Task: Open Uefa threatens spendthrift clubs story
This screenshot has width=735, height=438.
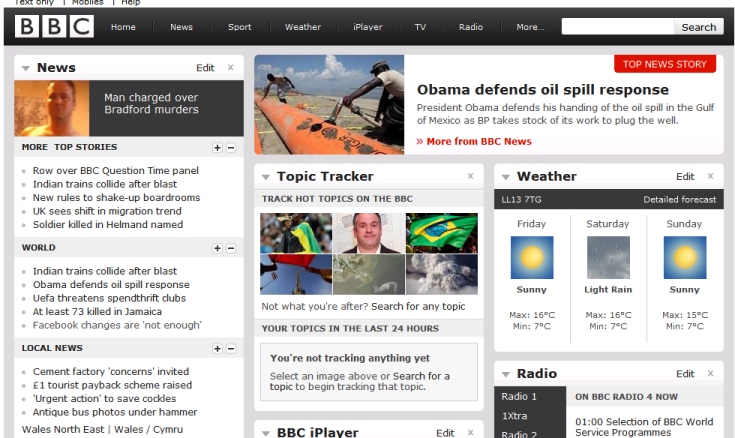Action: point(109,298)
